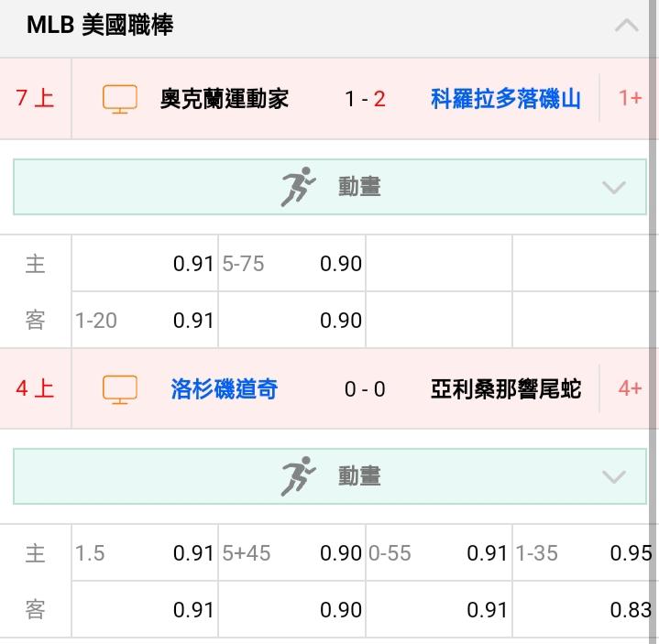
Task: Open live TV icon for 洛杉磯道奇 game
Action: click(120, 389)
